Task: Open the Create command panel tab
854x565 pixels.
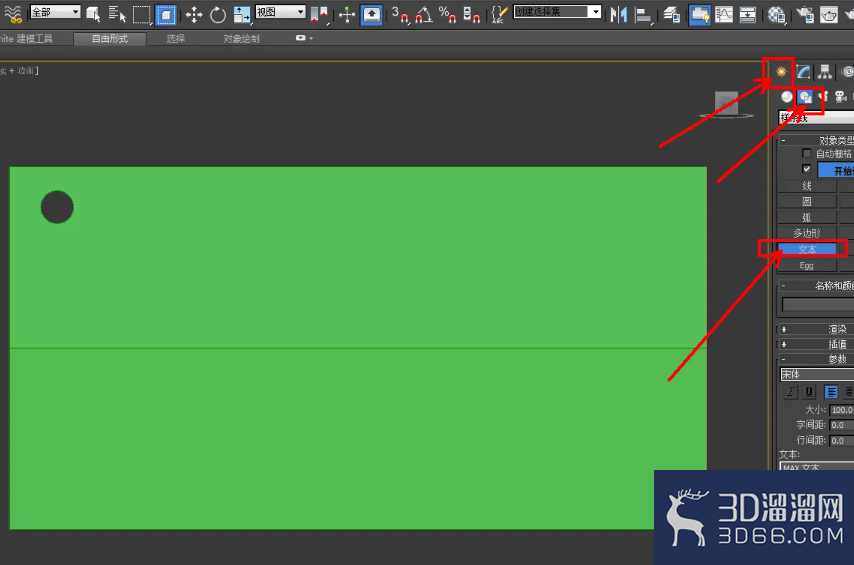Action: coord(781,72)
